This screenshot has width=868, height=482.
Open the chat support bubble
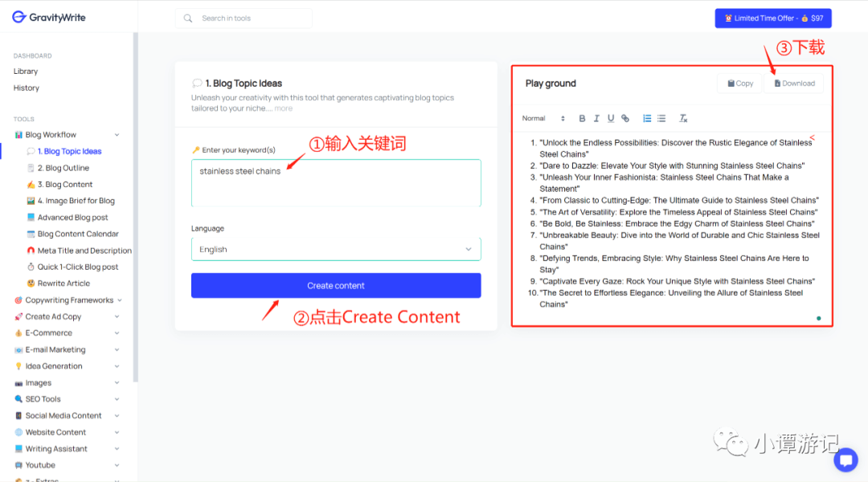point(845,460)
